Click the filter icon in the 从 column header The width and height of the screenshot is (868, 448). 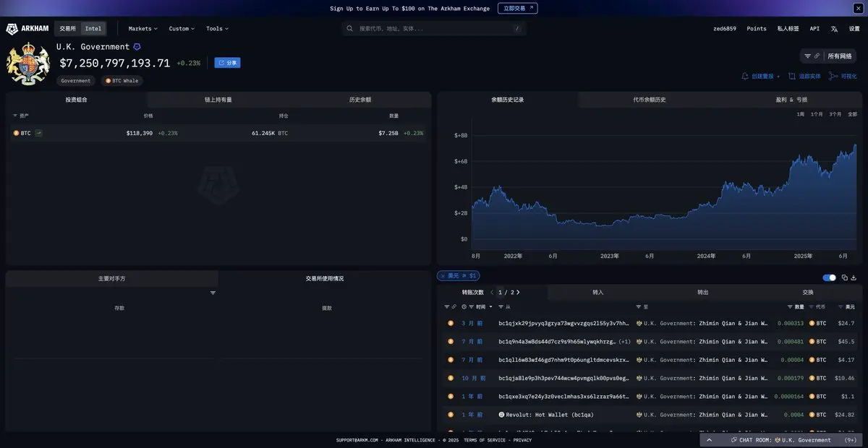tap(500, 307)
